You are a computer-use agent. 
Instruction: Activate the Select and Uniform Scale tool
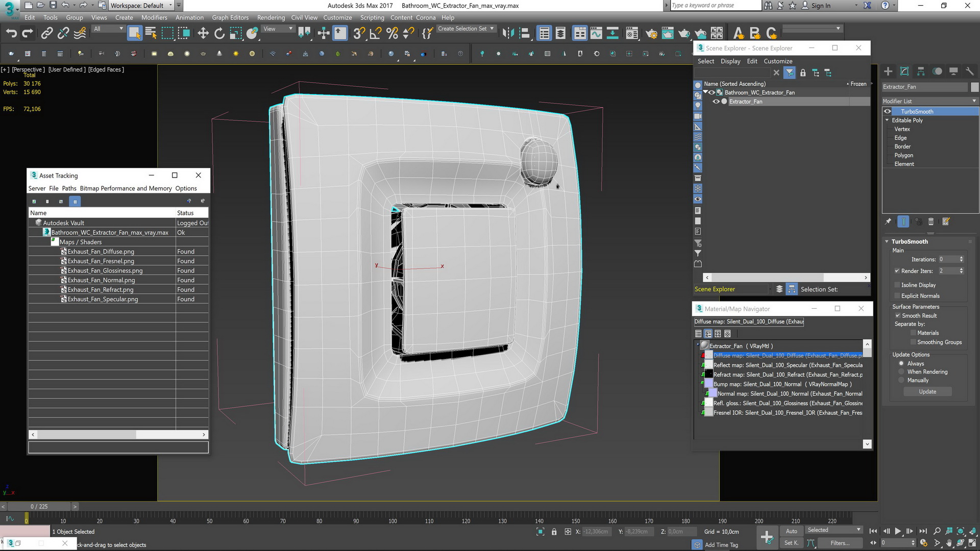tap(236, 34)
